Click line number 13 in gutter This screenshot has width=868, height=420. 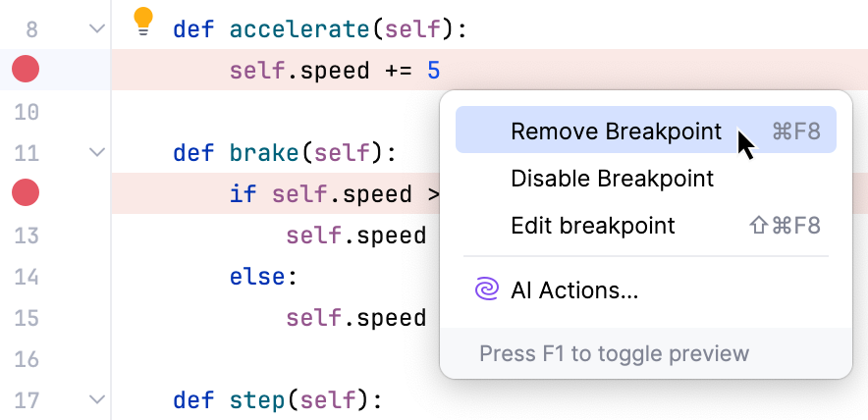(x=27, y=236)
